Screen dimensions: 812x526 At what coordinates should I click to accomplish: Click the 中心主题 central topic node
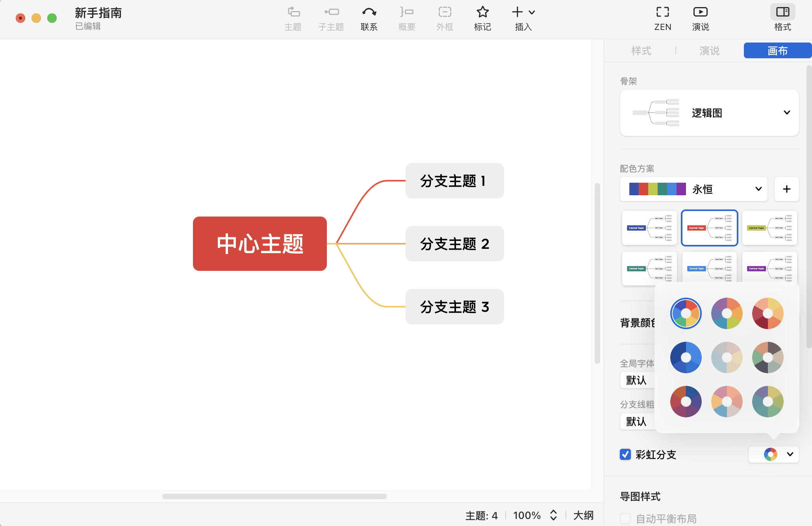(x=260, y=243)
